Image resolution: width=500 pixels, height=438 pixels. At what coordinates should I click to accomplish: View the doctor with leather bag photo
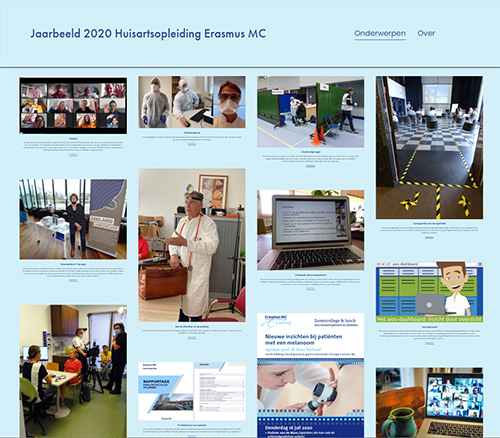click(192, 245)
